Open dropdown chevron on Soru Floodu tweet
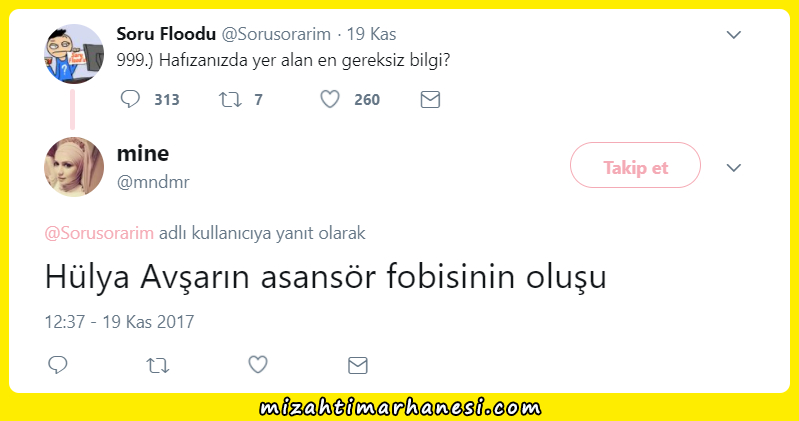The image size is (799, 421). click(733, 35)
